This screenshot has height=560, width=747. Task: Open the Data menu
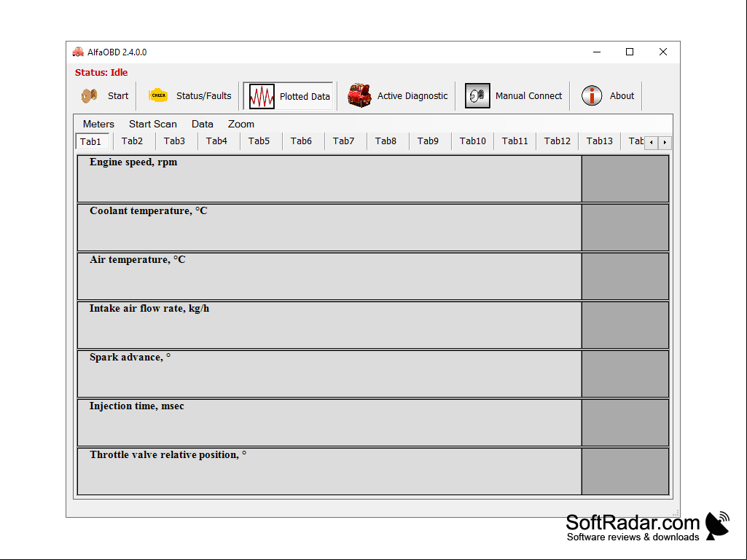pos(202,124)
